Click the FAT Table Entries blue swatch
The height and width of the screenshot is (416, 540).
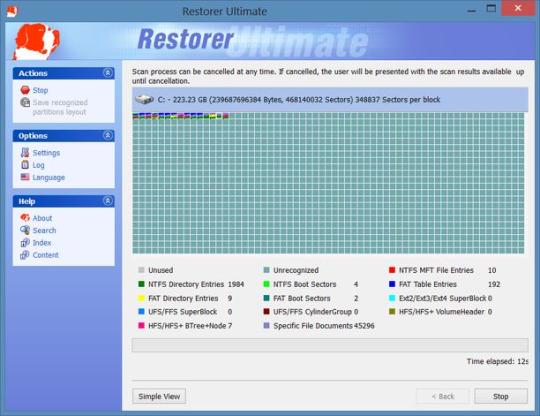point(392,284)
